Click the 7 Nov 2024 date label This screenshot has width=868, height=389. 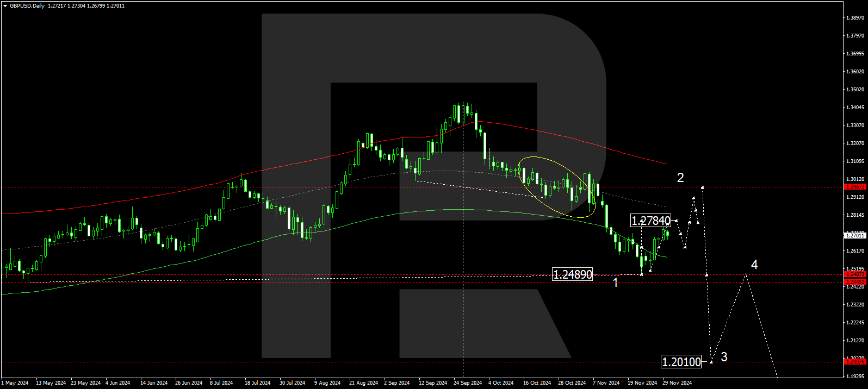coord(606,383)
